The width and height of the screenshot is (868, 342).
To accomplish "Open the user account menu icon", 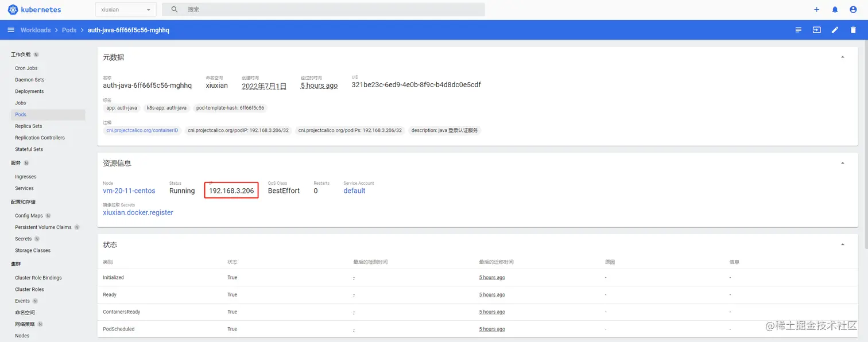I will (853, 10).
